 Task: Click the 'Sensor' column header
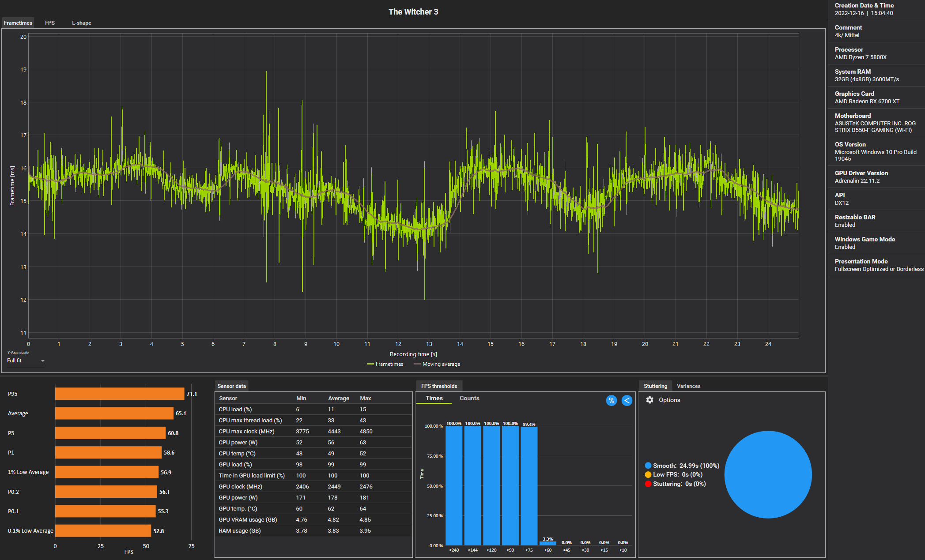point(228,398)
